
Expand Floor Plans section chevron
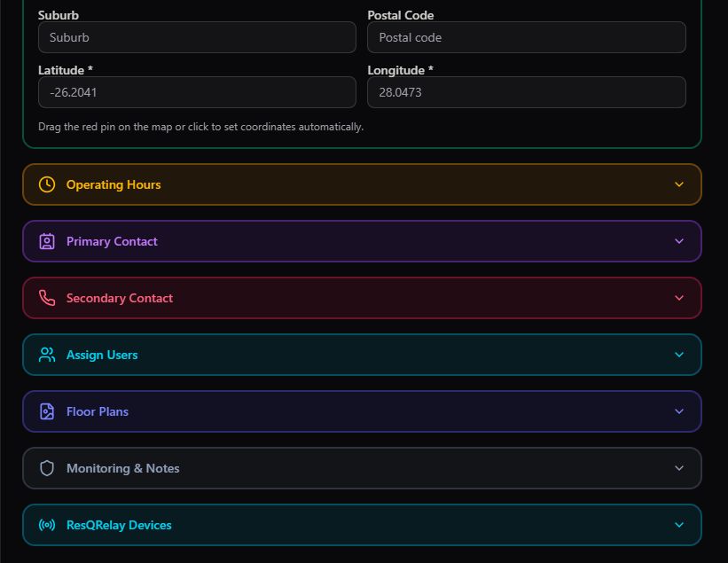(678, 411)
